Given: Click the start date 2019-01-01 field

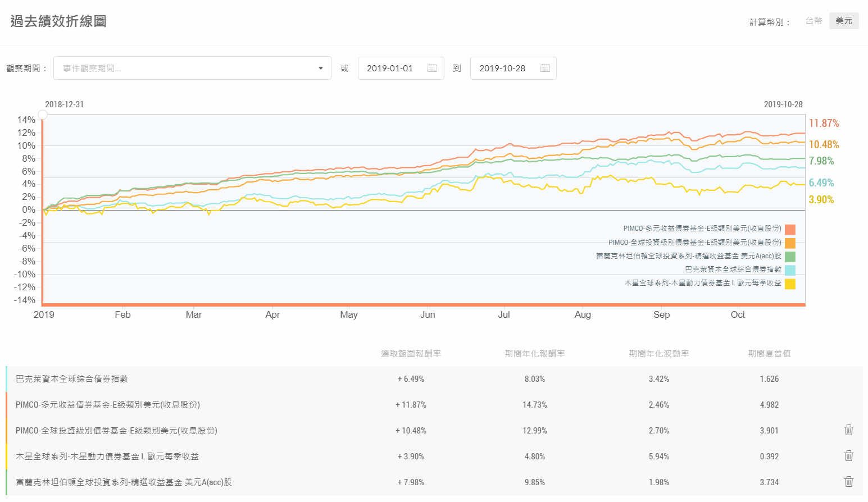Looking at the screenshot, I should pos(390,68).
